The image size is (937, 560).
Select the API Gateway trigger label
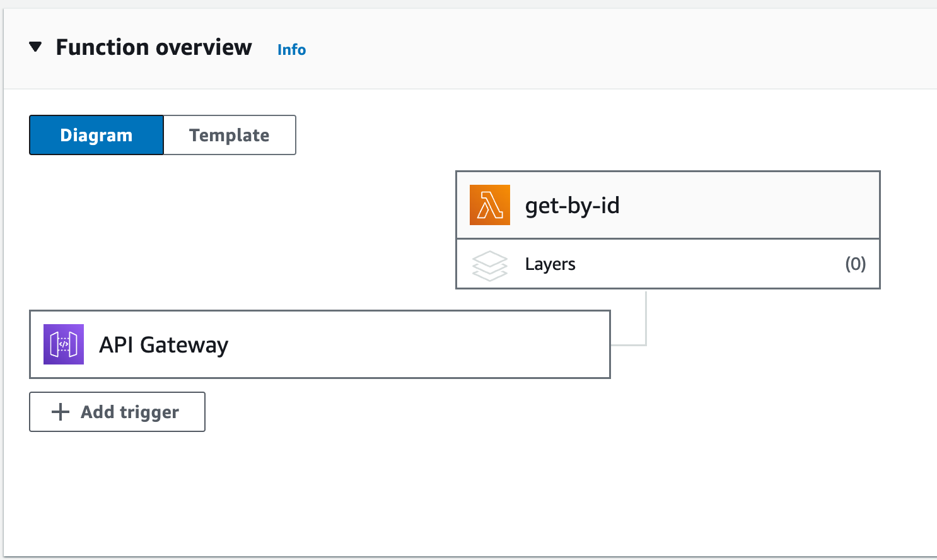pyautogui.click(x=164, y=345)
